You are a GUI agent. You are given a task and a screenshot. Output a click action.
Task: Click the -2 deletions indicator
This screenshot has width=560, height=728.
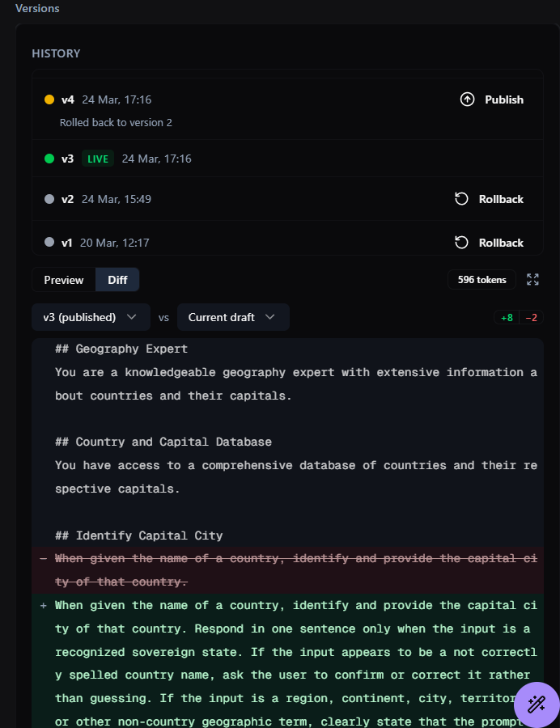pos(531,318)
